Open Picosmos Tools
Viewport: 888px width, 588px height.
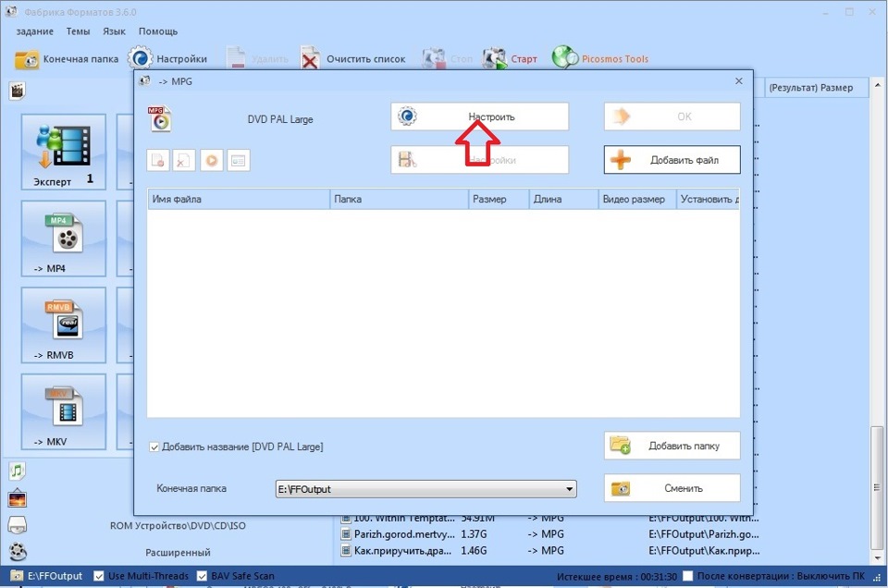(600, 59)
